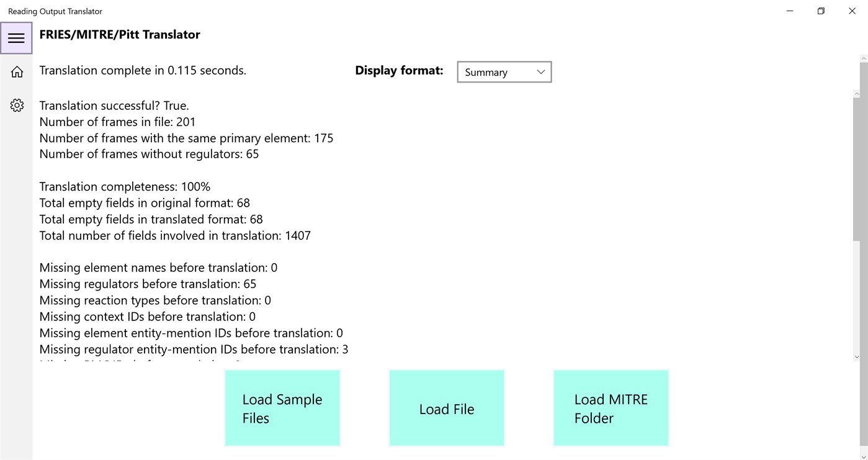This screenshot has width=868, height=460.
Task: Click 'Translation successful? True.' line
Action: point(114,106)
